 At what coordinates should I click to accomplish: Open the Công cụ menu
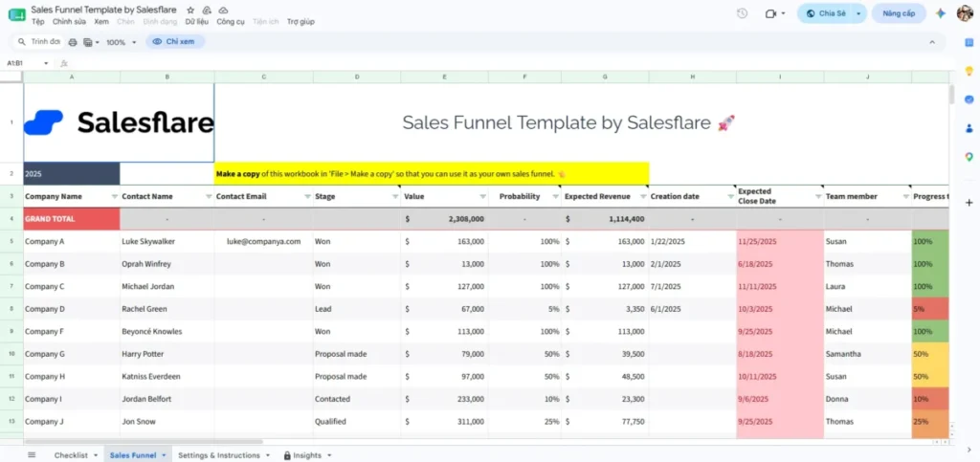[x=231, y=21]
